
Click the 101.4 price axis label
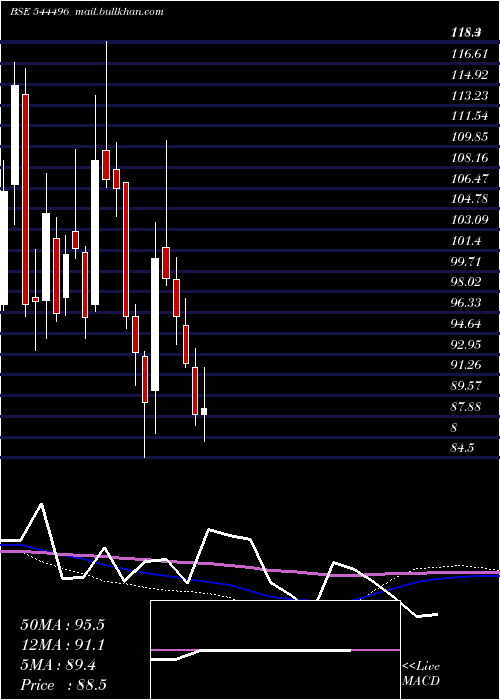466,241
